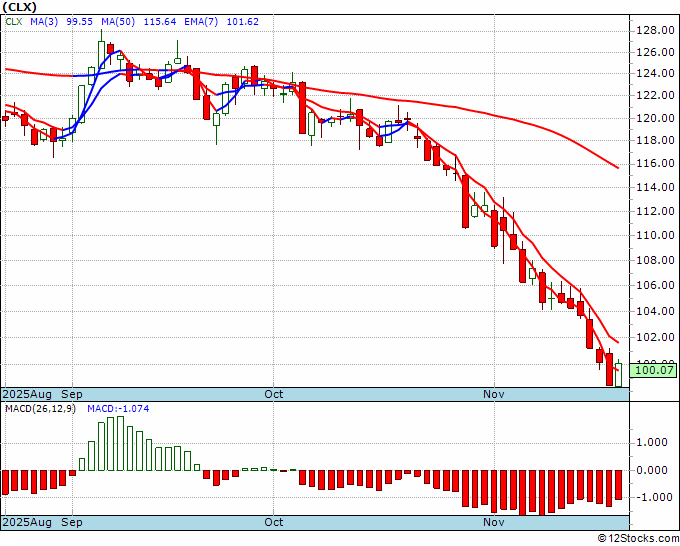
Task: Click the Oct label on price chart axis
Action: pyautogui.click(x=274, y=394)
